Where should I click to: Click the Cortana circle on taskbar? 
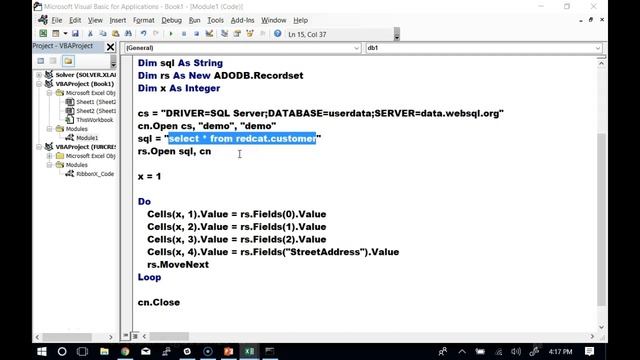(62, 351)
